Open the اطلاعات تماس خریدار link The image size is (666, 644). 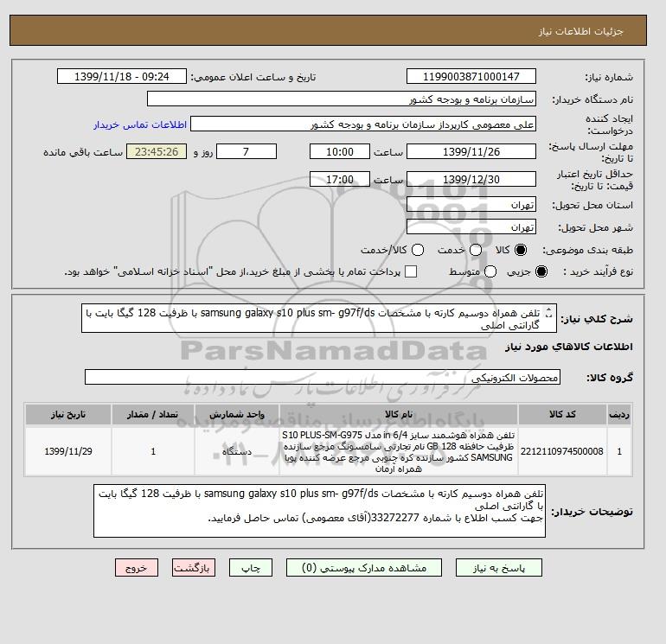pyautogui.click(x=140, y=124)
